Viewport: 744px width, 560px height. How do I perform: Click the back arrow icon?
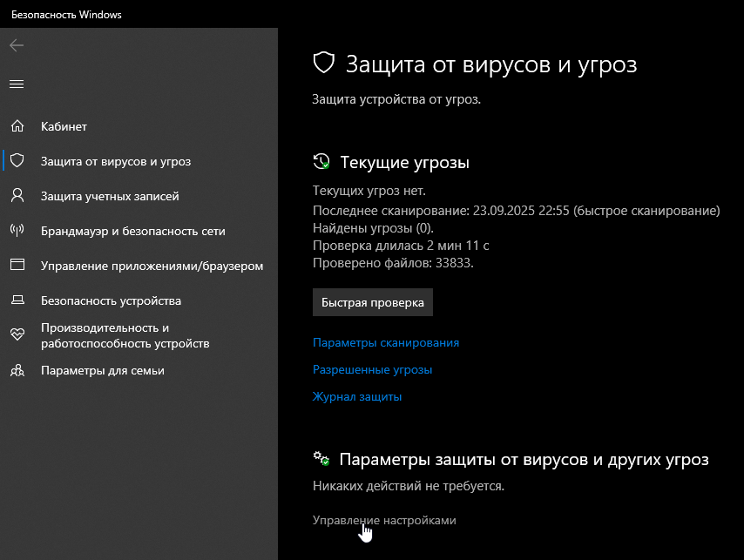(17, 45)
